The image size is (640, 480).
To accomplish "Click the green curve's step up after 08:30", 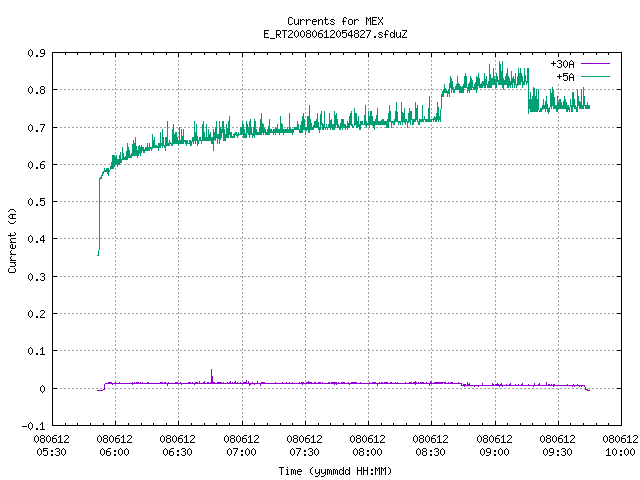I will [x=441, y=107].
